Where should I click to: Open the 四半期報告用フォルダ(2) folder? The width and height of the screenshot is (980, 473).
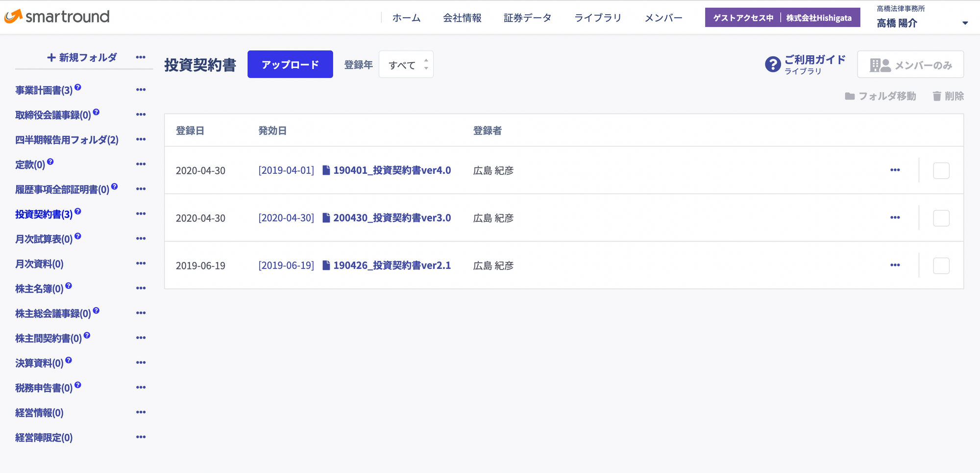tap(67, 140)
